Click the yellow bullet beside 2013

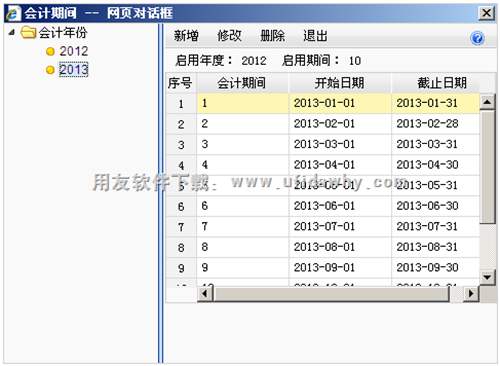click(x=50, y=70)
